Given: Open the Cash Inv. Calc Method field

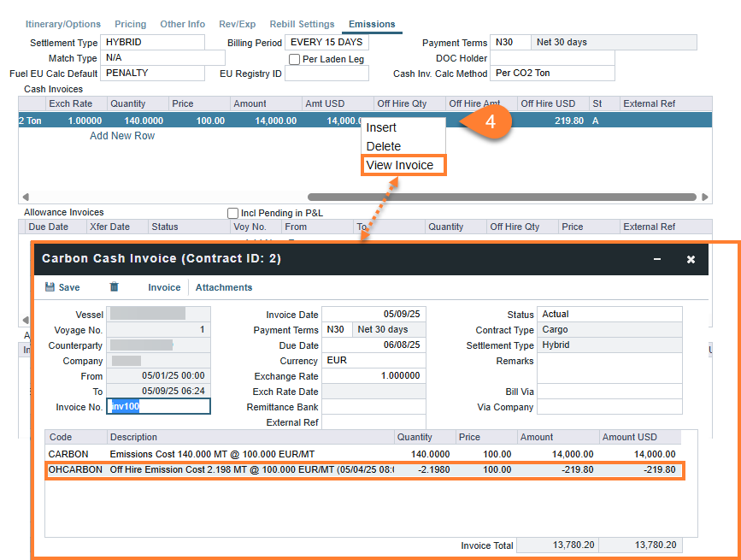Looking at the screenshot, I should [x=552, y=74].
